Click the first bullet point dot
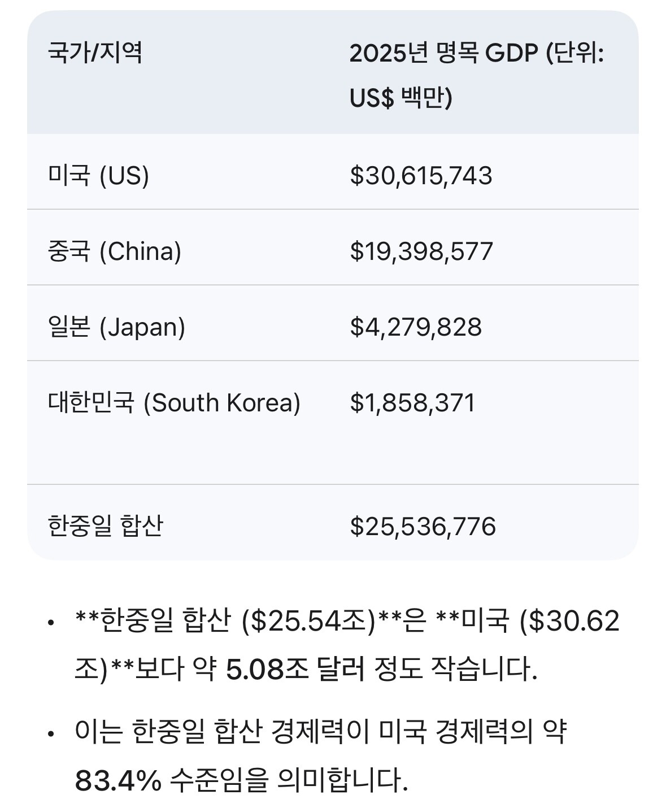The image size is (666, 812). click(x=51, y=623)
